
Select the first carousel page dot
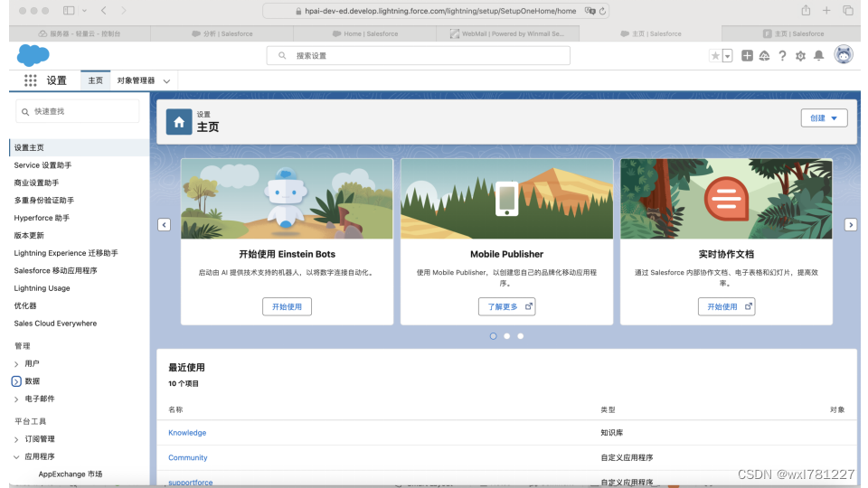494,336
